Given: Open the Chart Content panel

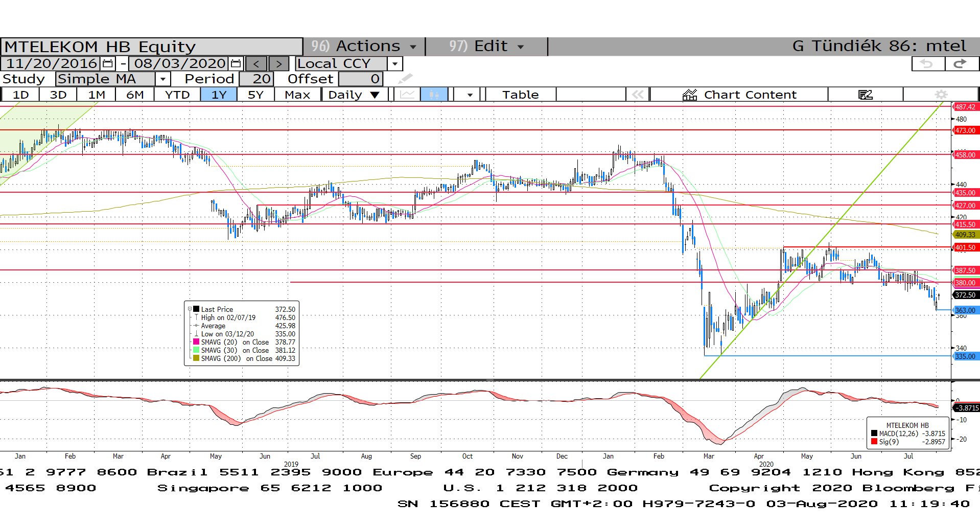Looking at the screenshot, I should tap(739, 95).
